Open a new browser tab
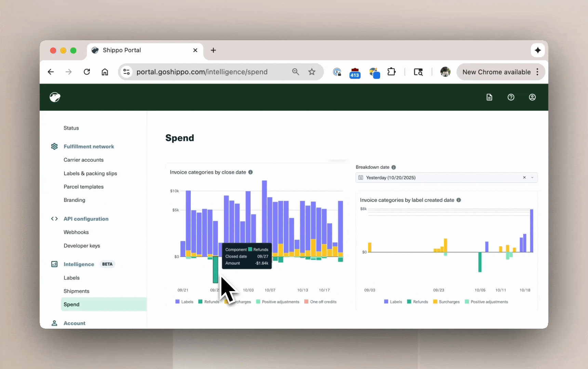Image resolution: width=588 pixels, height=369 pixels. pyautogui.click(x=213, y=50)
